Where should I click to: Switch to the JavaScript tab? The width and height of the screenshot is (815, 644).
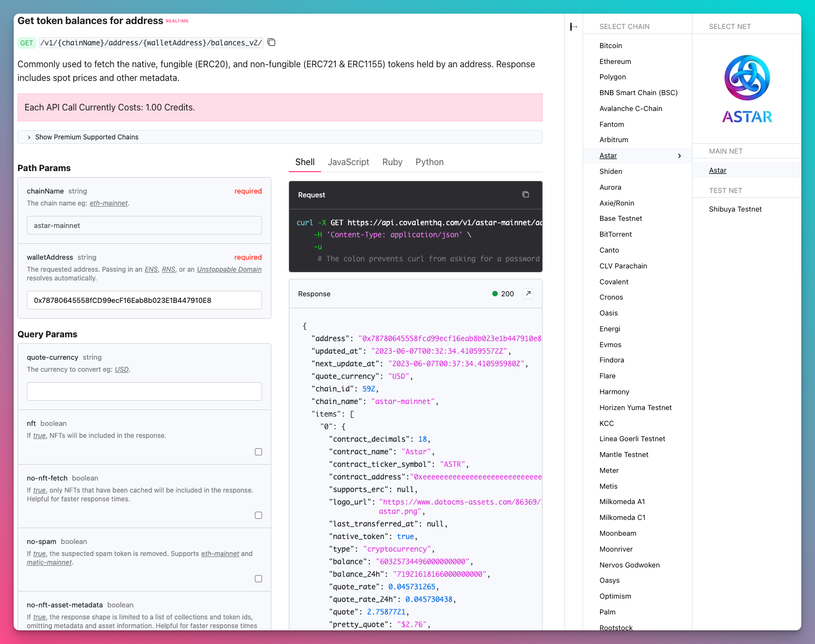click(x=348, y=162)
